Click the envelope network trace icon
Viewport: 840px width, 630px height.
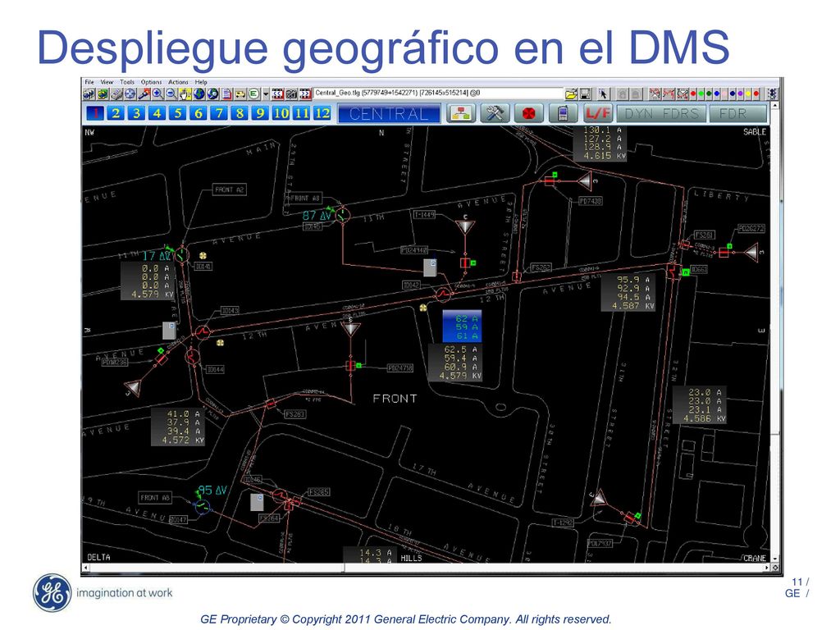point(682,94)
